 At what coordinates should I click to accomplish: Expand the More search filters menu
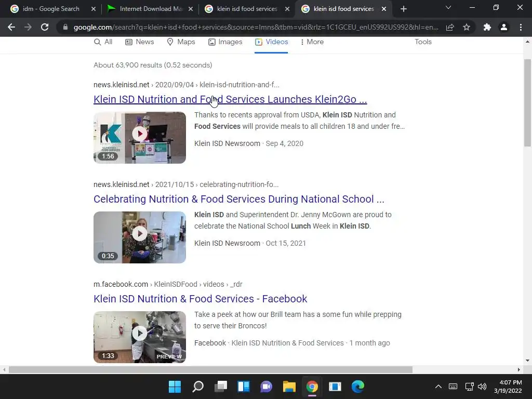point(312,42)
